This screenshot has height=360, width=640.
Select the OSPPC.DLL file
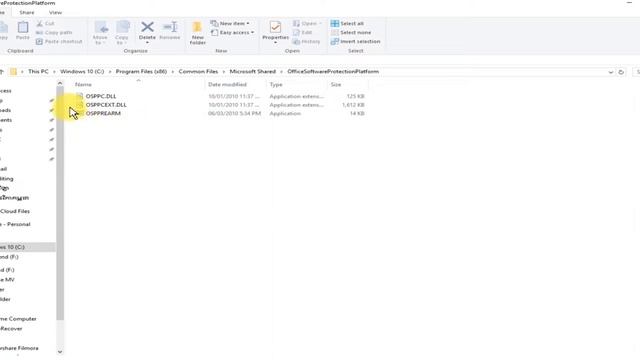101,96
